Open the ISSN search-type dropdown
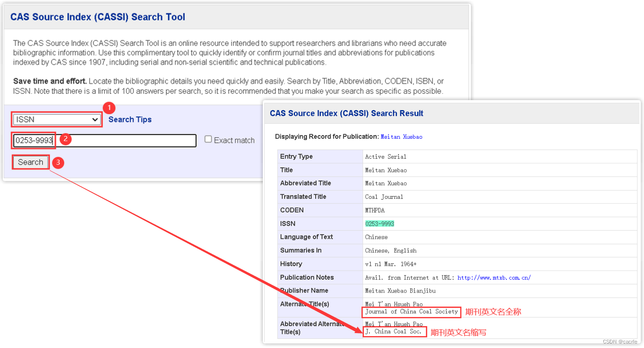 click(x=57, y=120)
